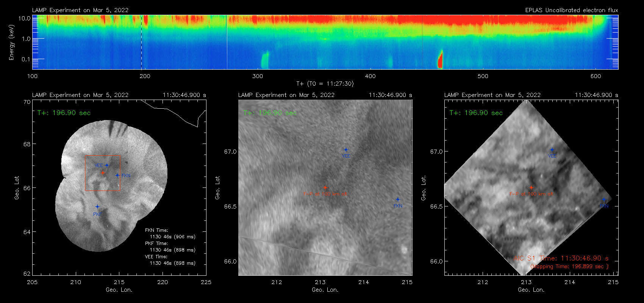Click the 66.0 latitude tick of the middle panel
This screenshot has height=303, width=644.
[x=230, y=261]
